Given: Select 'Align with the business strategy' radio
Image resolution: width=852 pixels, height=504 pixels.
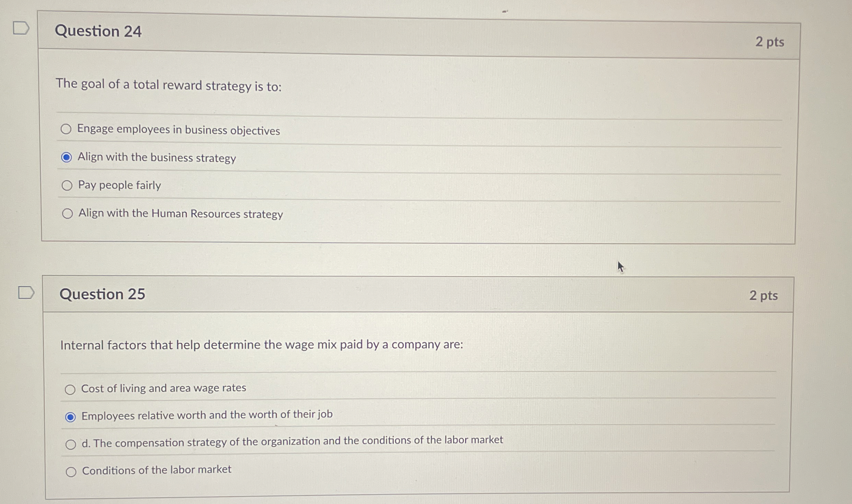Looking at the screenshot, I should pos(66,157).
